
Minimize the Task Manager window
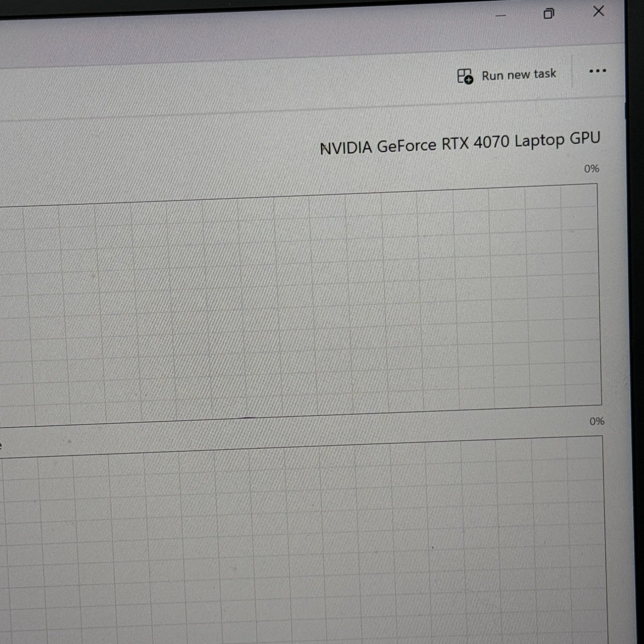click(x=501, y=15)
